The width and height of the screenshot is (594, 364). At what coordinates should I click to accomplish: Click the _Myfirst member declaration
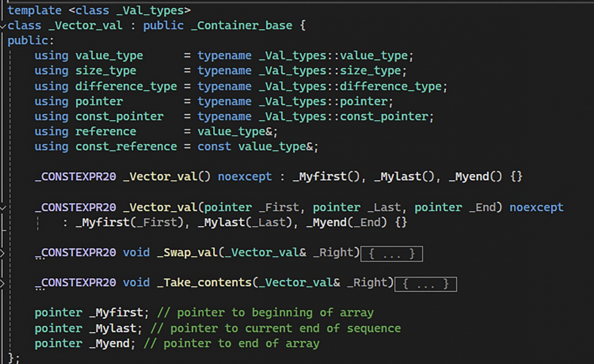pos(116,313)
